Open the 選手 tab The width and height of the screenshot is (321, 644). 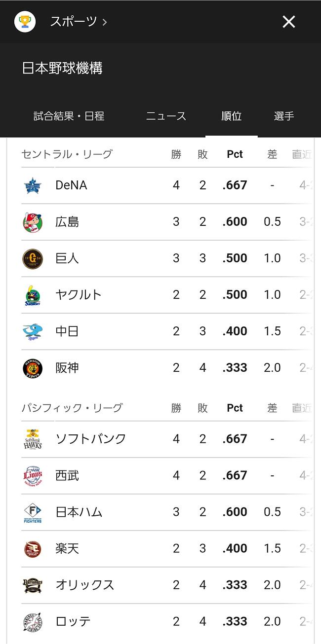[x=283, y=116]
